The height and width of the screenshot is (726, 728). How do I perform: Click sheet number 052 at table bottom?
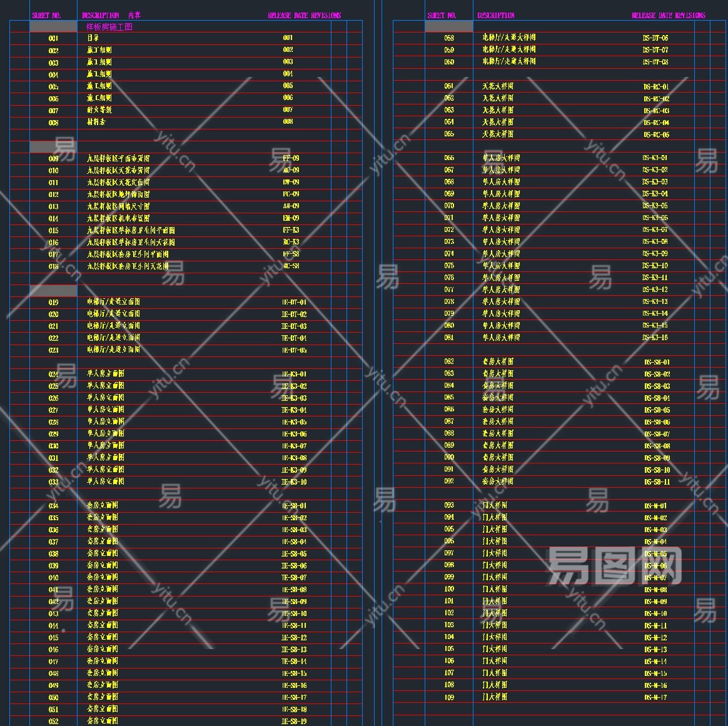tap(54, 721)
